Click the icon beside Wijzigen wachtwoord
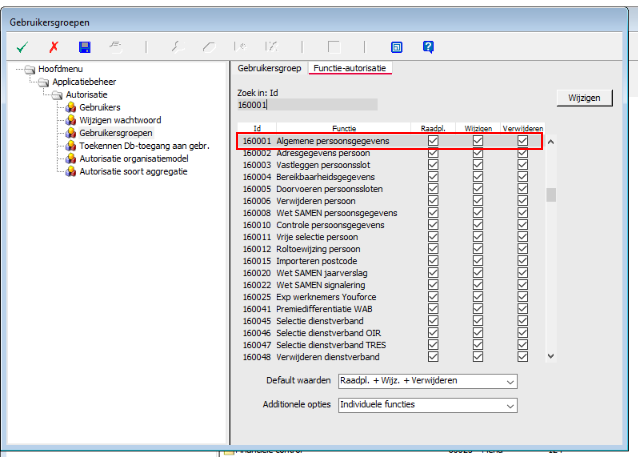The image size is (638, 457). [x=71, y=120]
